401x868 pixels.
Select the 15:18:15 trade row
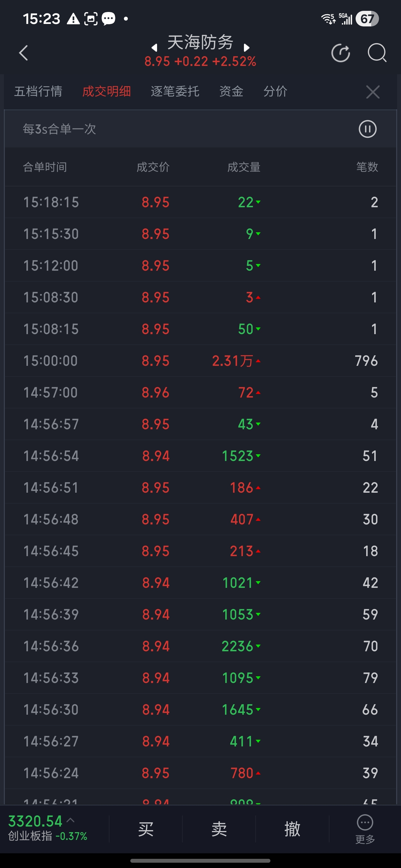200,202
